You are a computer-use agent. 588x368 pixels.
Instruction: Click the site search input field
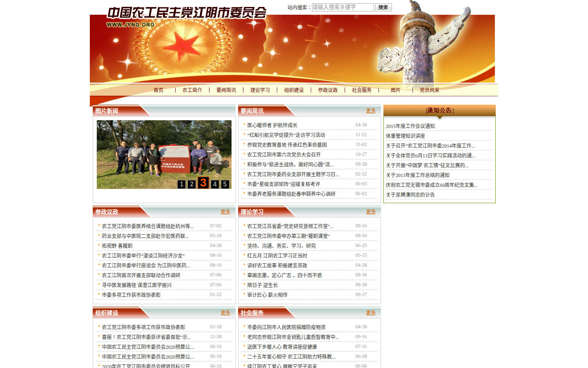pos(343,7)
